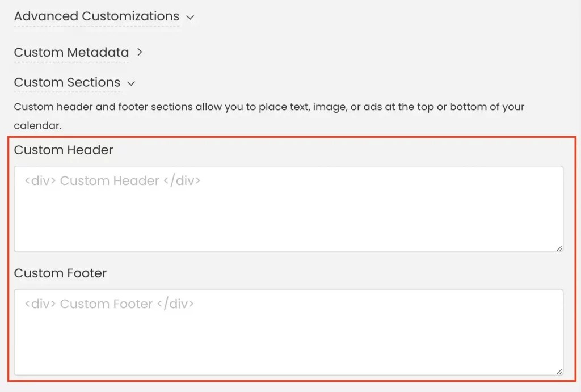Click the Custom Sections underlined heading
Image resolution: width=581 pixels, height=392 pixels.
66,82
